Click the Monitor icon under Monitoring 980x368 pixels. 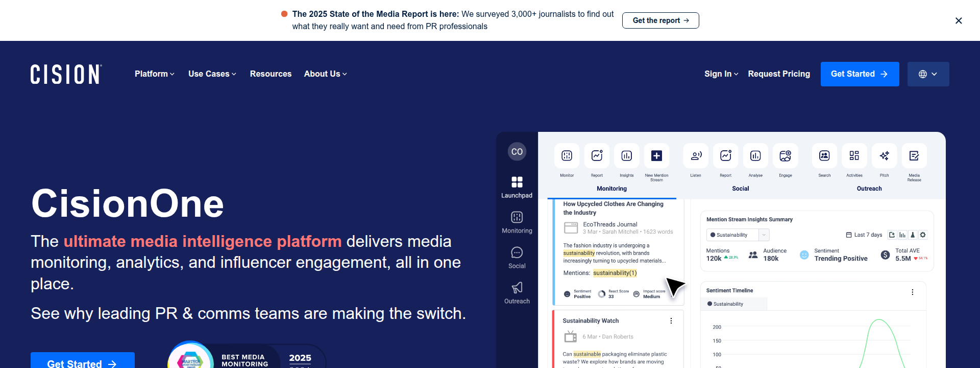click(567, 156)
